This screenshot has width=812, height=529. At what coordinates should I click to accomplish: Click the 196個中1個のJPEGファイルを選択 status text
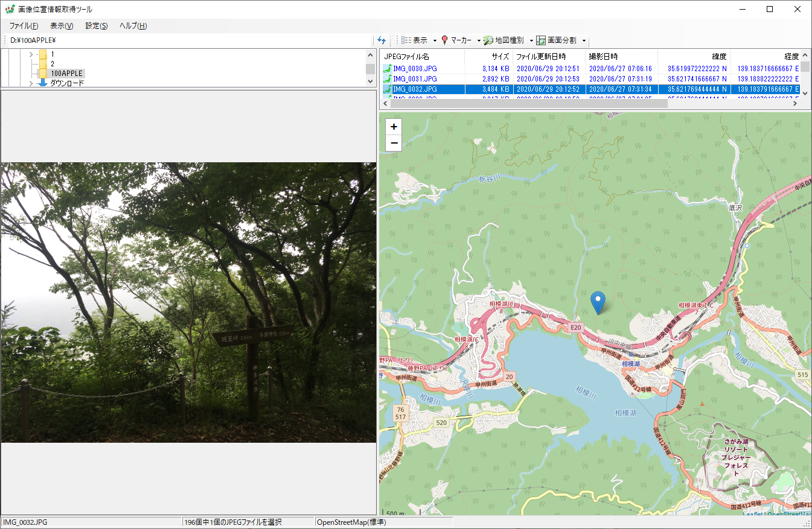tap(232, 522)
